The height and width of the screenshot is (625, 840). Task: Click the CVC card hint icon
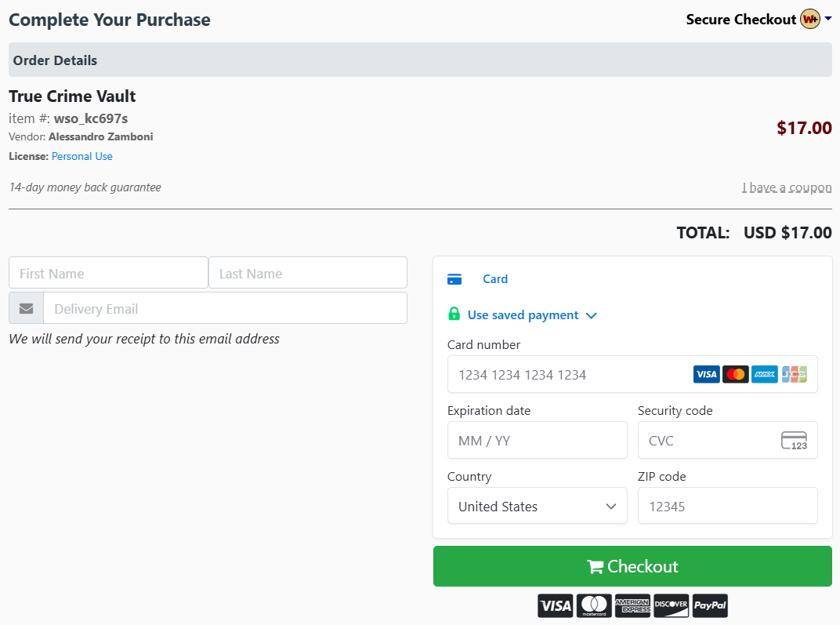(794, 441)
